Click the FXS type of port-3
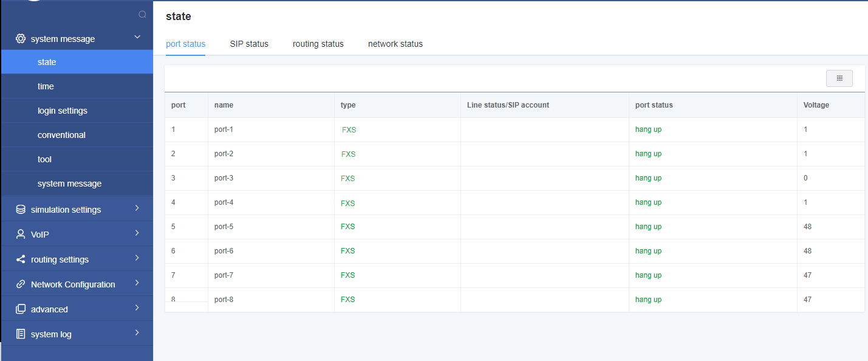Screen dimensions: 868x361 click(x=348, y=178)
